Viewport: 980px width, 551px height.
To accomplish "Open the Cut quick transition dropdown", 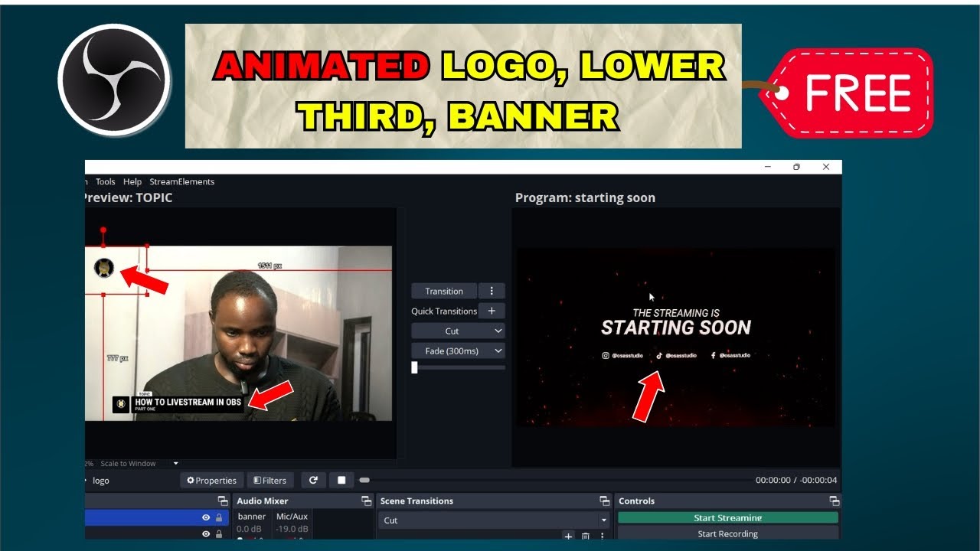I will coord(458,331).
